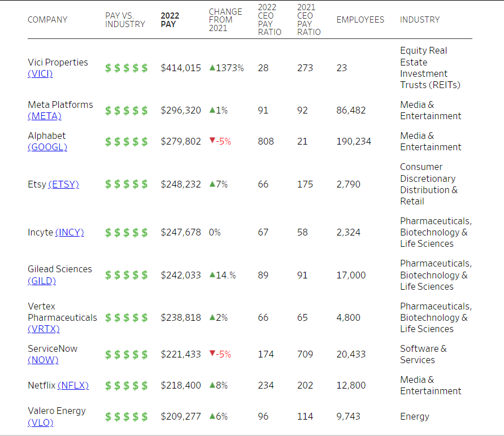Click the dollar-sign rating for Vertex Pharmaceuticals
Image resolution: width=504 pixels, height=436 pixels.
pos(127,318)
